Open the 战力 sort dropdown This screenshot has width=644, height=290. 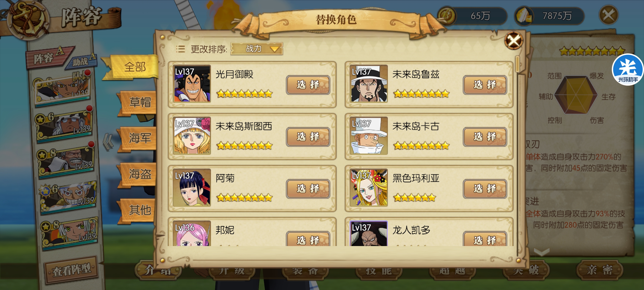pyautogui.click(x=256, y=49)
